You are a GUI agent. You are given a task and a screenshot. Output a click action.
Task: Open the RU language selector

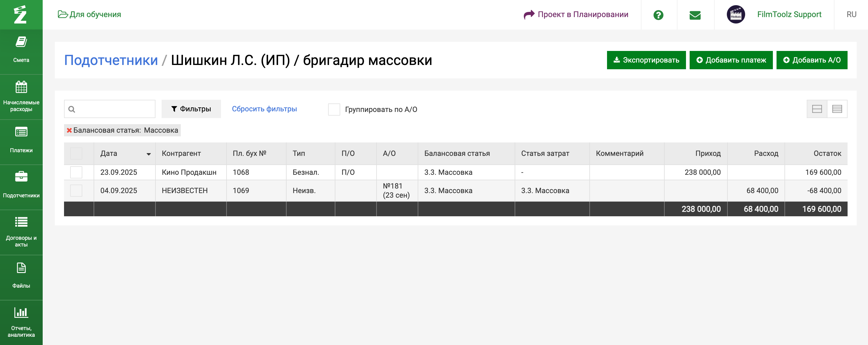coord(851,15)
